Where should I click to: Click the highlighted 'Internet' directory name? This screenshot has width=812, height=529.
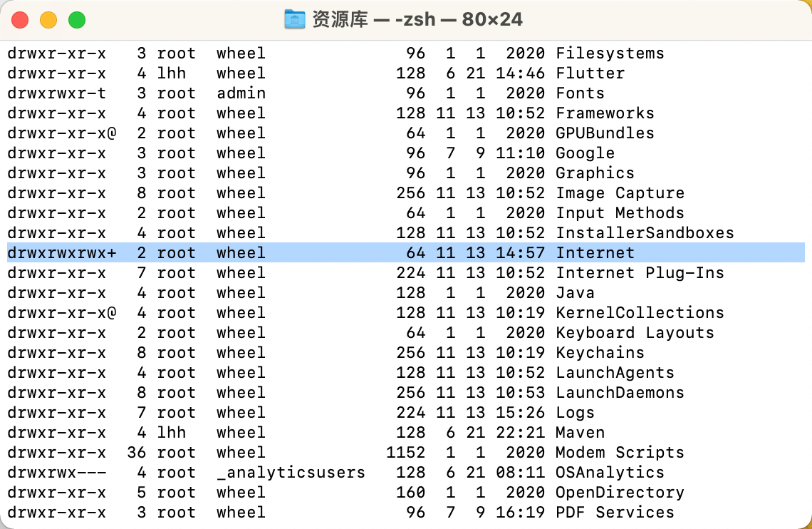pyautogui.click(x=595, y=253)
